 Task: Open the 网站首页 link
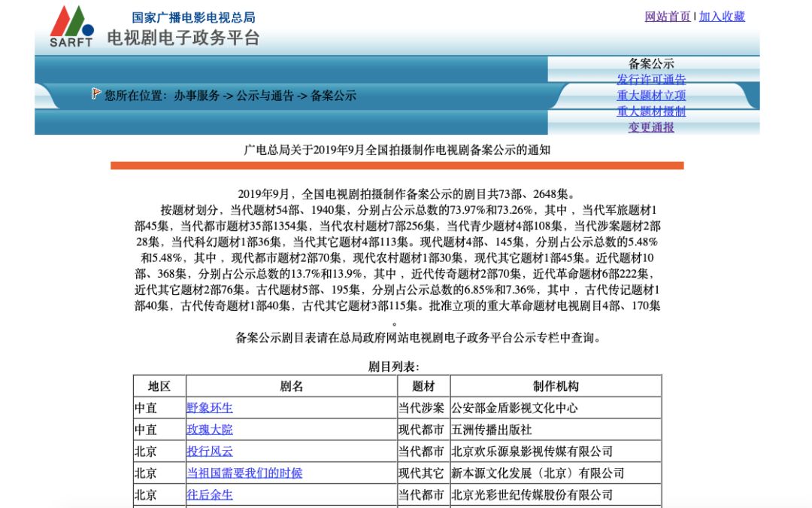point(668,17)
